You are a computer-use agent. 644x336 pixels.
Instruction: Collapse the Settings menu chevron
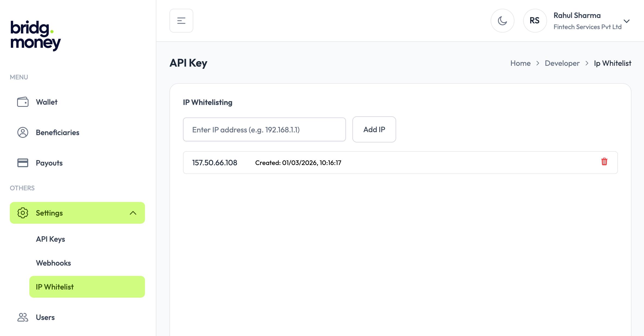133,213
